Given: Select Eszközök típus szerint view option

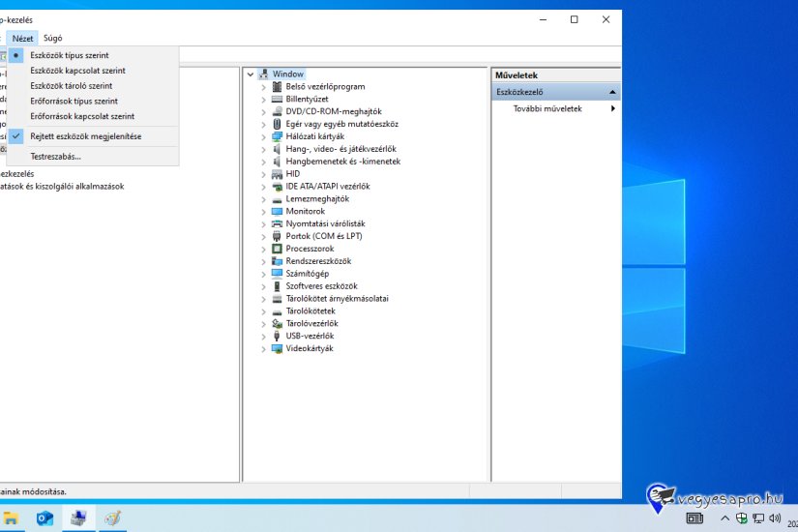Looking at the screenshot, I should click(x=70, y=55).
